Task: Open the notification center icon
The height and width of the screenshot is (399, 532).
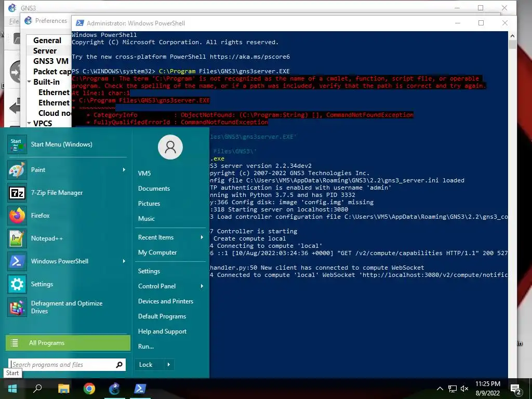Action: point(516,389)
